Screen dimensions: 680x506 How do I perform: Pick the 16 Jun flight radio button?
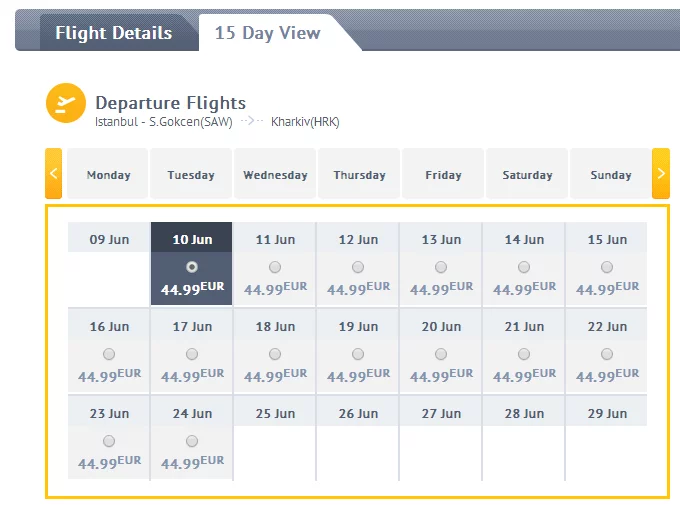tap(109, 354)
